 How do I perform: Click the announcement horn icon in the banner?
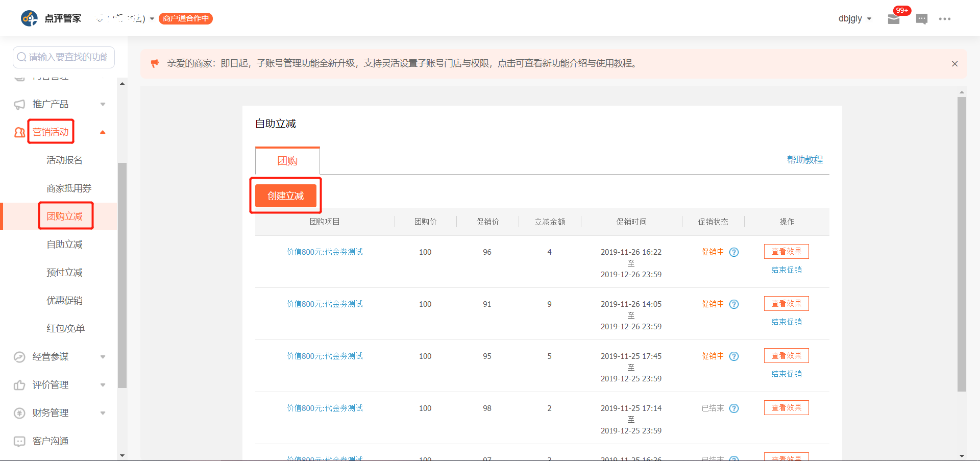[x=155, y=63]
